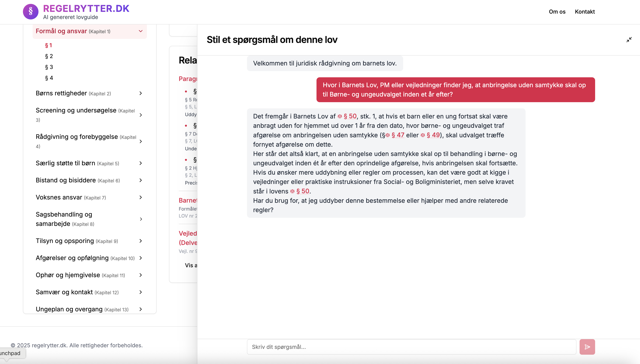Open the § 49 link in the answer
The height and width of the screenshot is (364, 640).
(433, 135)
